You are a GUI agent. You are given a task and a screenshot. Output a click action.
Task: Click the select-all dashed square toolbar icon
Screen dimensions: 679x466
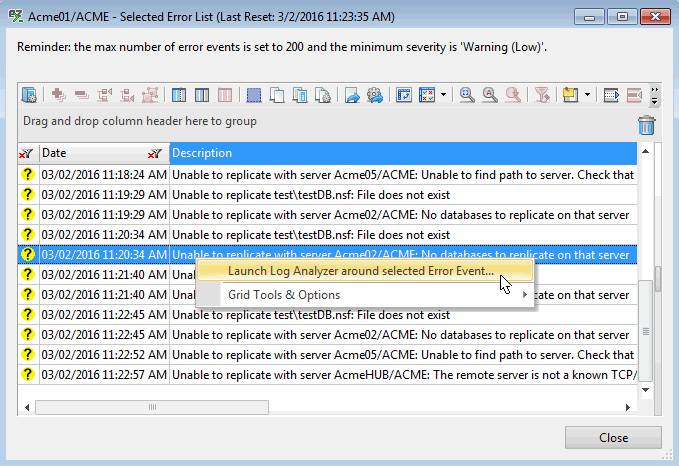pos(254,95)
